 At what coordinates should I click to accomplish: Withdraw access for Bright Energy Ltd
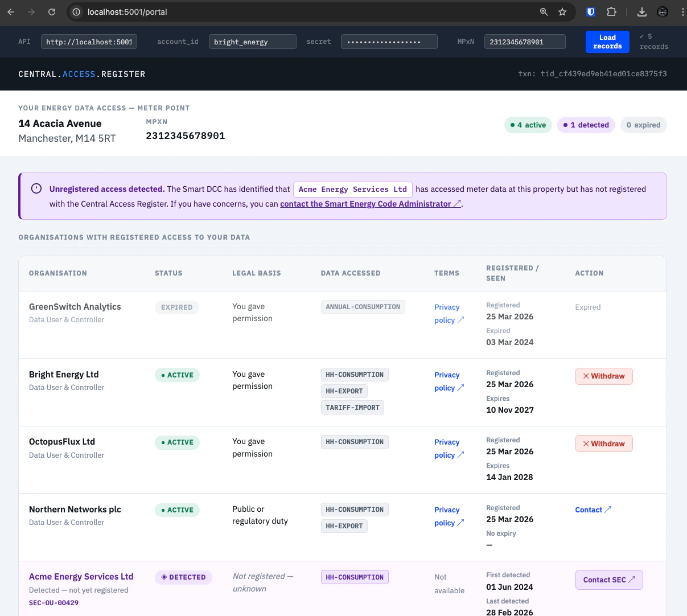click(604, 376)
